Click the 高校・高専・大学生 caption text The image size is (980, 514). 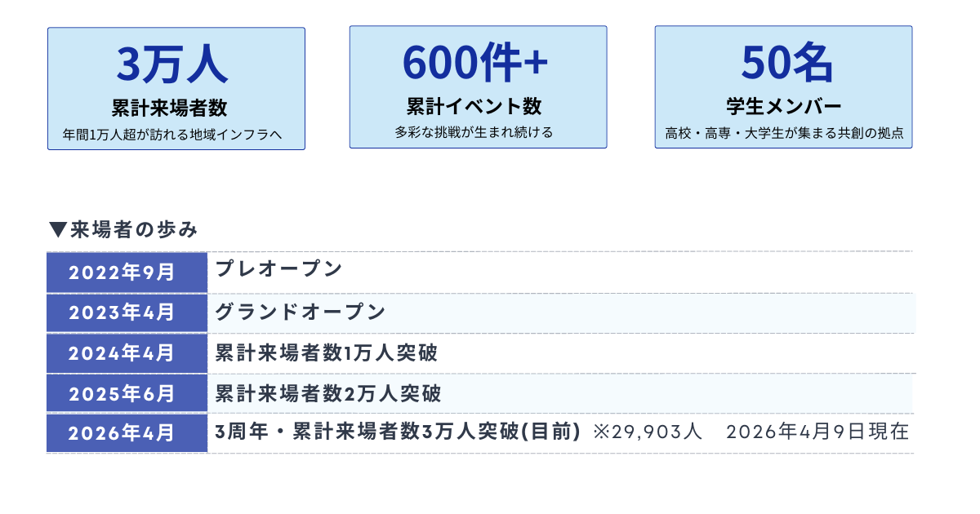(784, 133)
